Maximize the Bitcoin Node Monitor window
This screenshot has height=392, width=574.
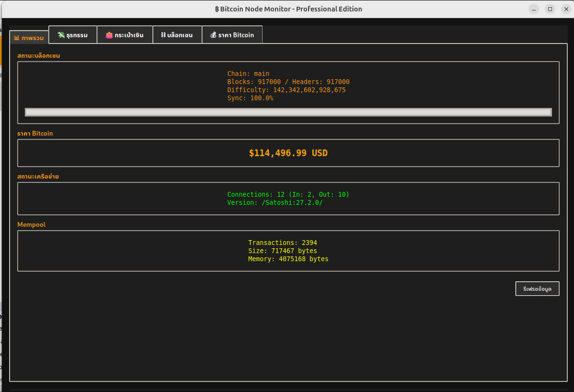(550, 9)
